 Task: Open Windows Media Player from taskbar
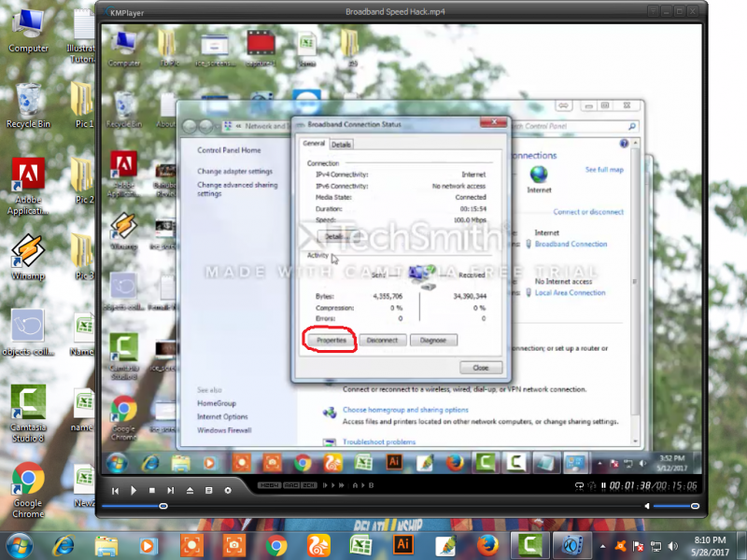[148, 546]
